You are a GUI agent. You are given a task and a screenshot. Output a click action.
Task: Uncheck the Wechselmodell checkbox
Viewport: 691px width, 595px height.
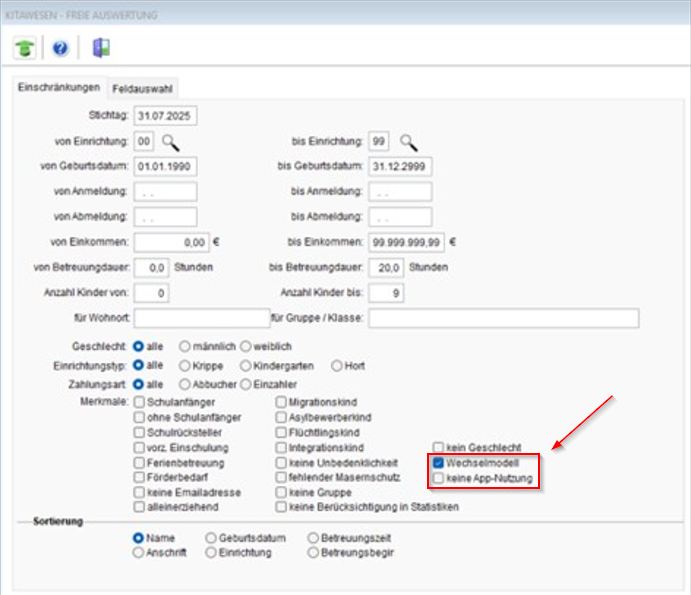click(439, 464)
